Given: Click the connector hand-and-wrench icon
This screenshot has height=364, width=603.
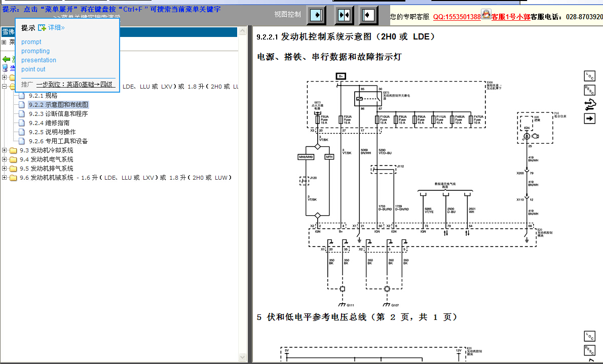Looking at the screenshot, I should [589, 105].
